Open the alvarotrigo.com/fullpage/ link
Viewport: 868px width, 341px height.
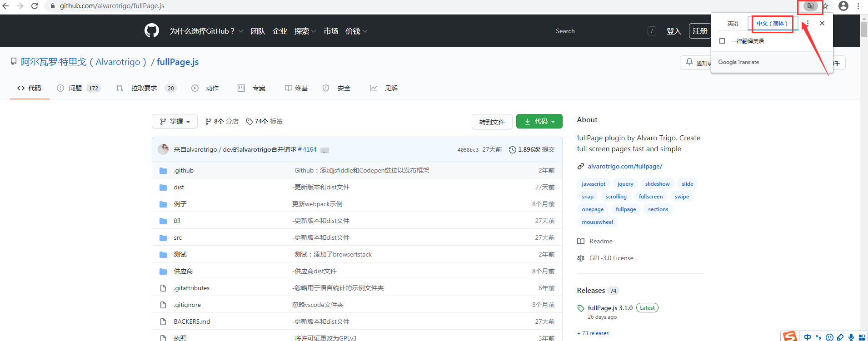[x=625, y=166]
